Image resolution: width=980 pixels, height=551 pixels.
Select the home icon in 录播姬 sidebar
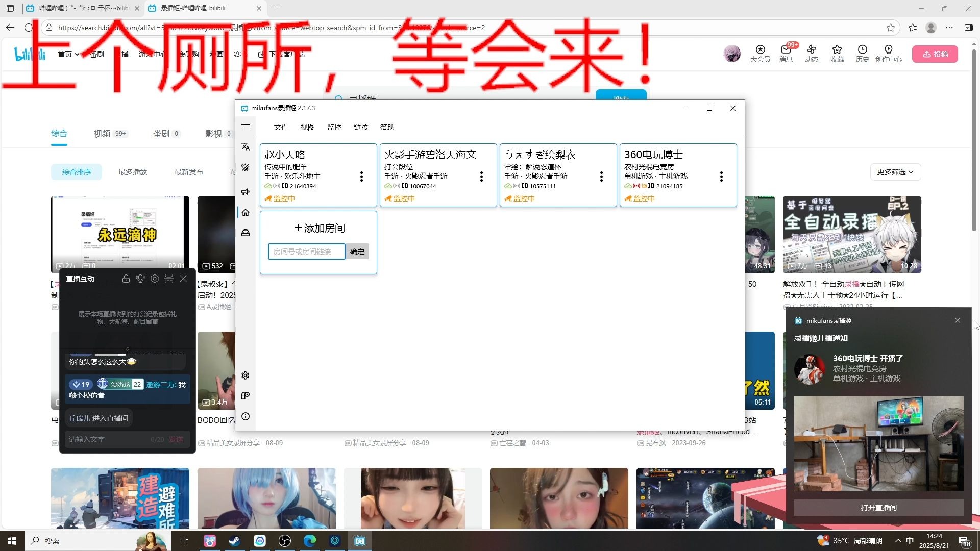(x=246, y=212)
